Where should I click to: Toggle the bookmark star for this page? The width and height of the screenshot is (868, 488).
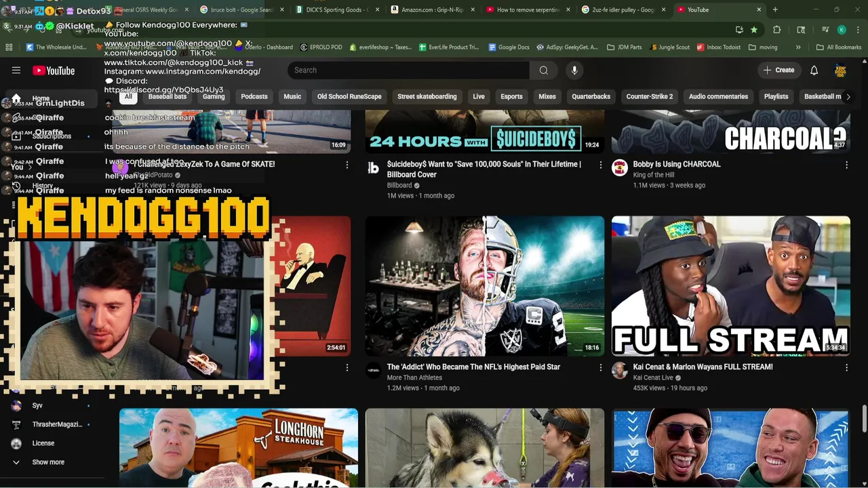(x=754, y=30)
